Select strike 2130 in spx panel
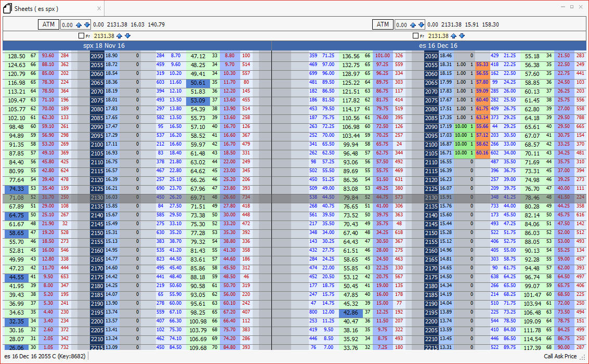 97,198
